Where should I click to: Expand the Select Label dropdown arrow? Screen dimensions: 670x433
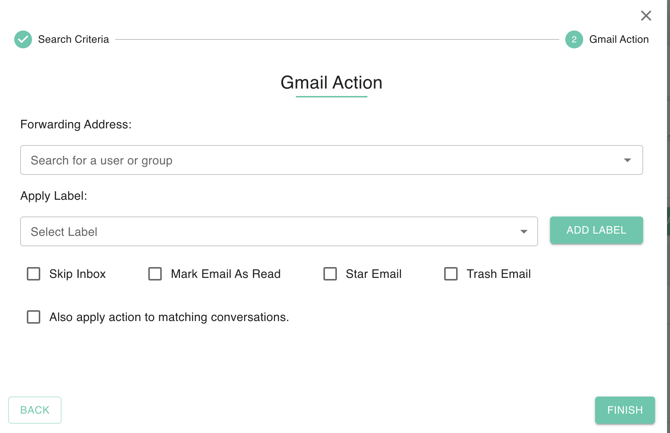pos(523,232)
